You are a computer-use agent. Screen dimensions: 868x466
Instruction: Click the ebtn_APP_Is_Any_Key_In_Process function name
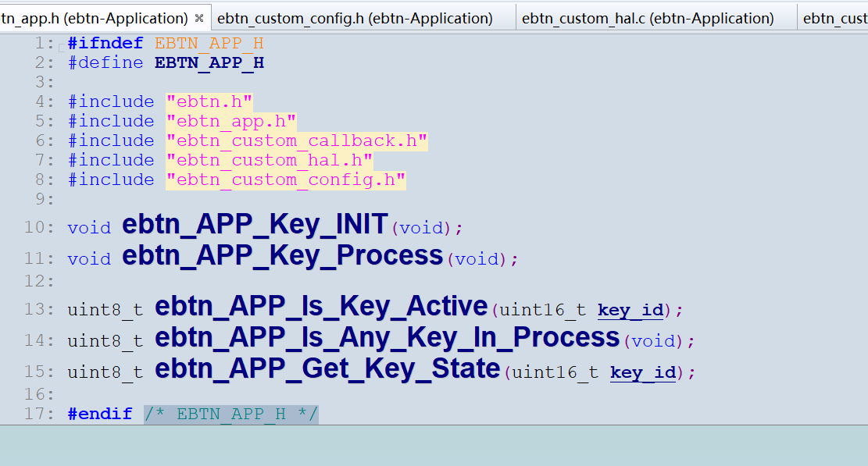387,338
